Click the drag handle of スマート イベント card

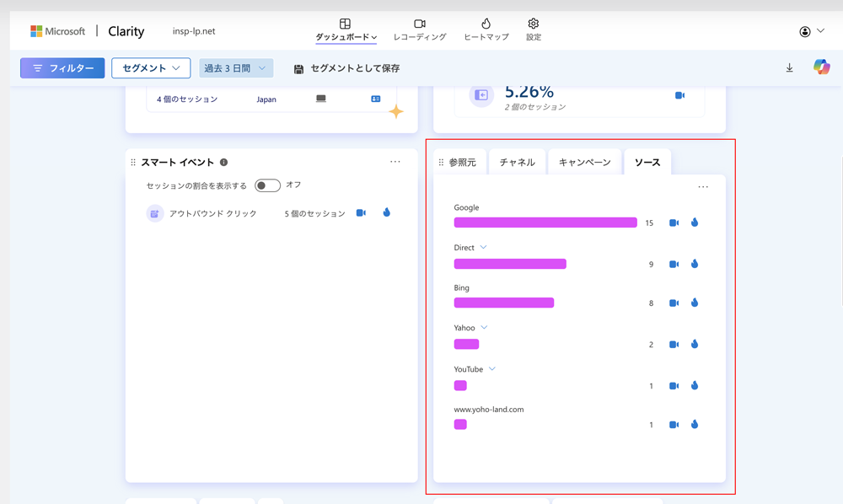(x=133, y=163)
